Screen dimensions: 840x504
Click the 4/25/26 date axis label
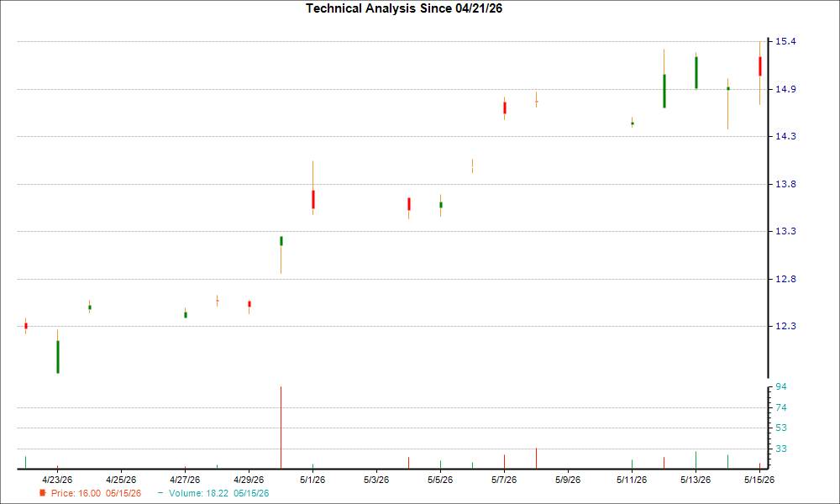(121, 480)
